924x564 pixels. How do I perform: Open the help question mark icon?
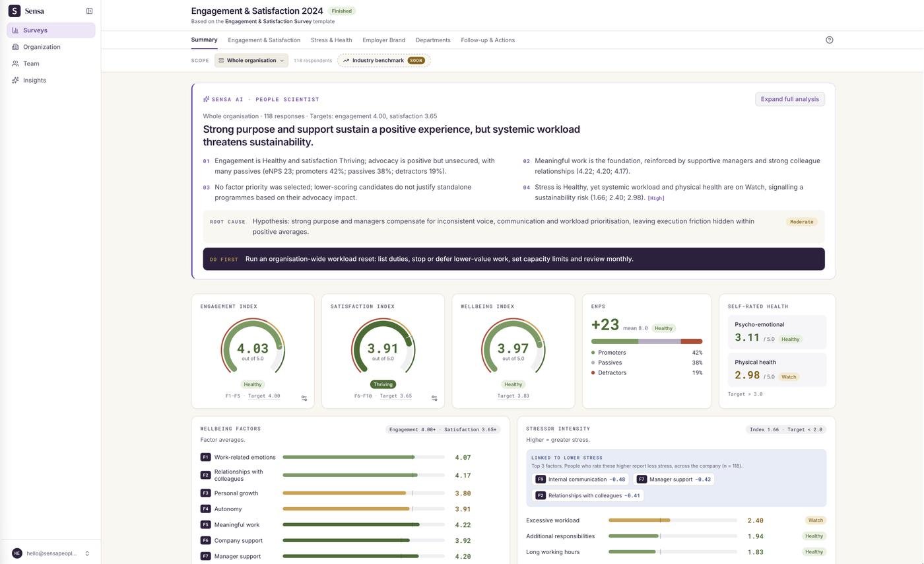coord(830,40)
